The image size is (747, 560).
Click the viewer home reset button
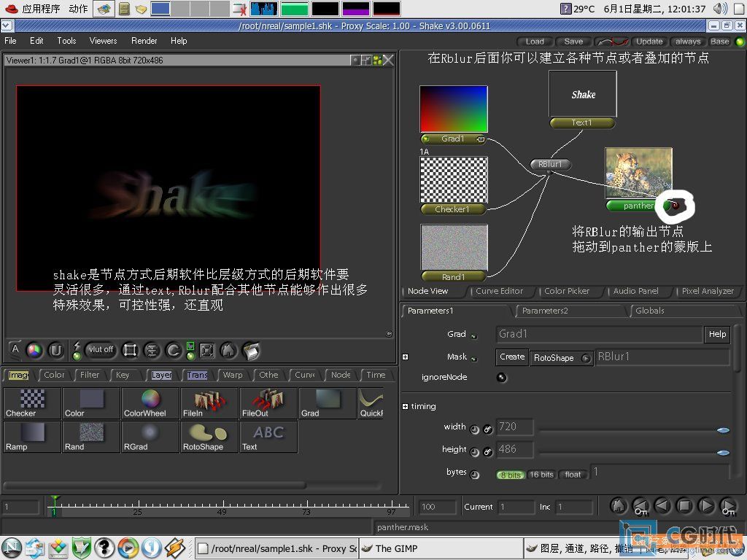(228, 351)
